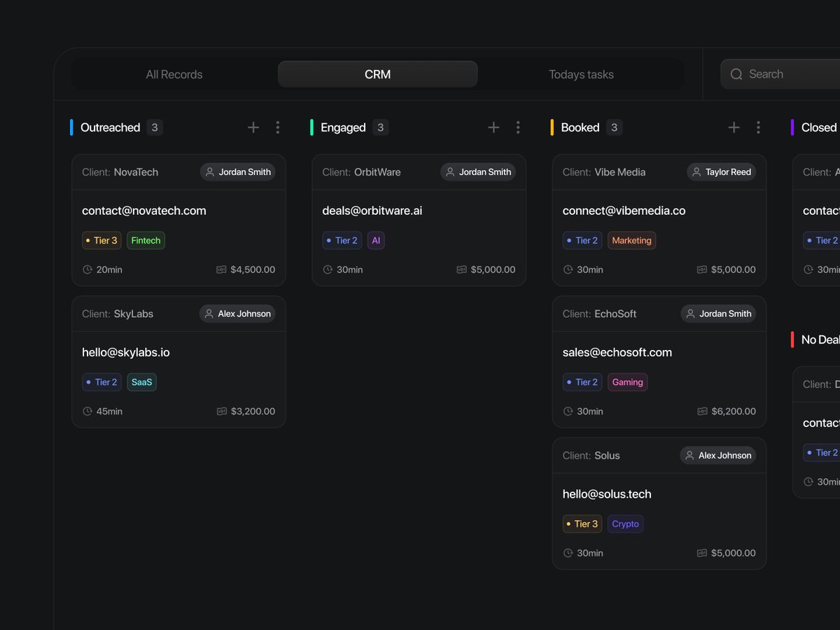Open email deals@orbitware.ai
Screen dimensions: 840x630
372,211
